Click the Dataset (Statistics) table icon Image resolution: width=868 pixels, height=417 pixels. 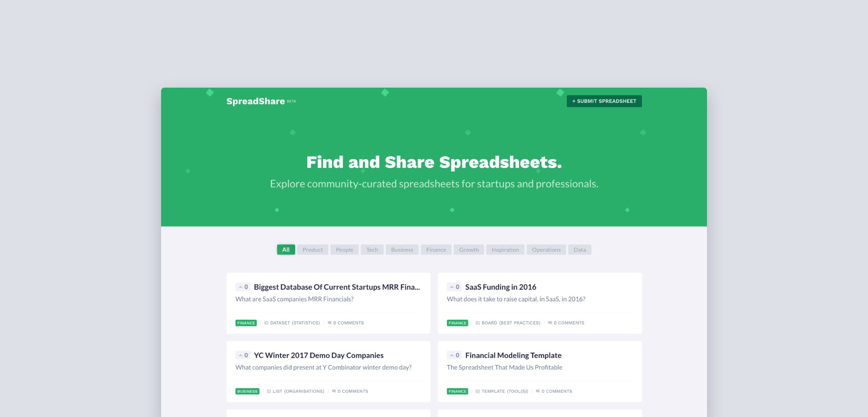266,323
